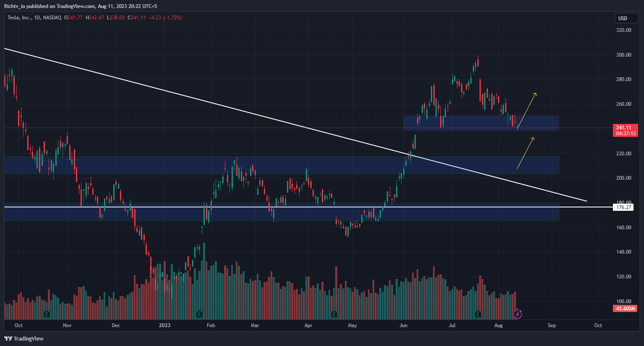
Task: Click the change value −4.23 (−1.72%)
Action: [x=165, y=18]
